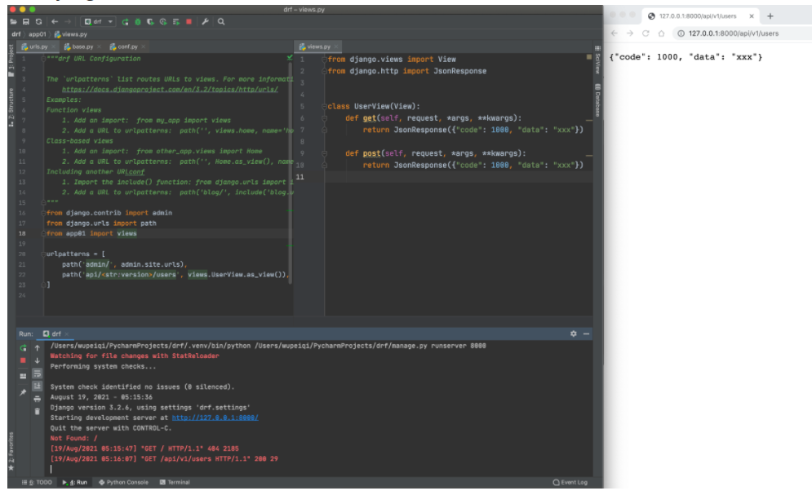Close the base.py editor tab
This screenshot has height=504, width=812.
(99, 46)
